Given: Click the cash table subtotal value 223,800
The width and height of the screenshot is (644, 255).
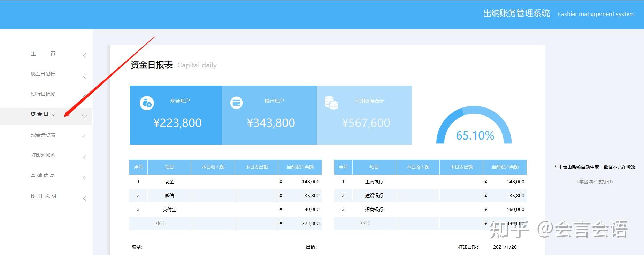Looking at the screenshot, I should pos(310,223).
